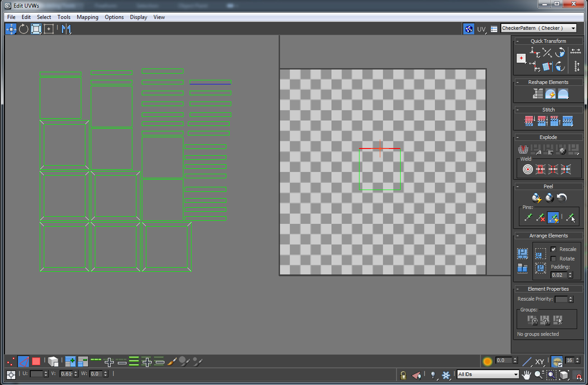Collapse the Explode rollout

point(518,137)
